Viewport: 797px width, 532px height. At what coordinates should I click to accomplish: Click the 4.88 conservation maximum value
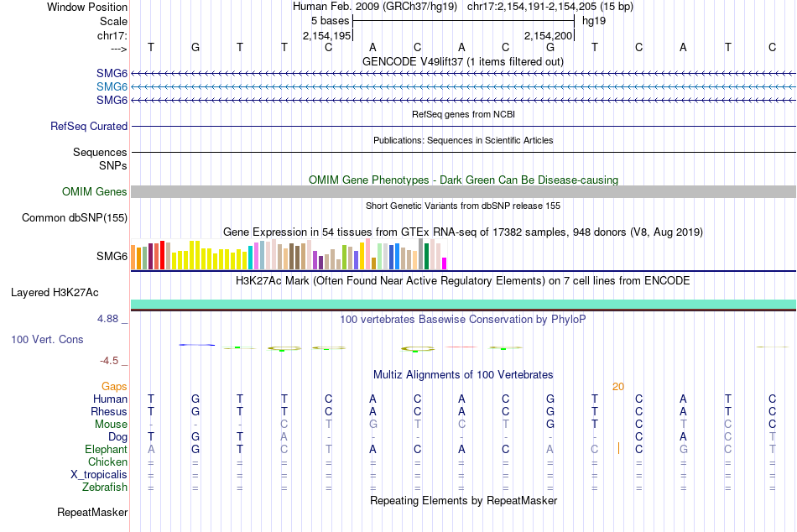(107, 319)
